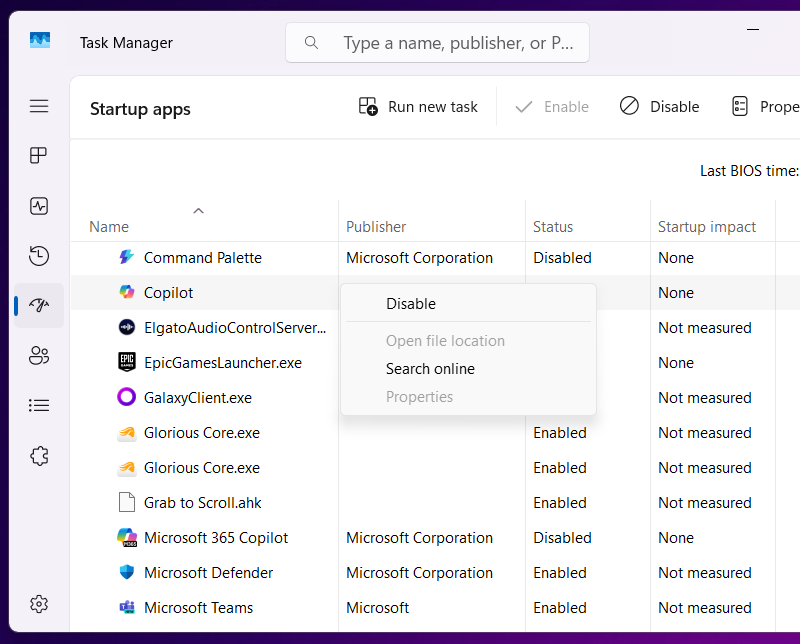Click the search box in title bar
Image resolution: width=800 pixels, height=644 pixels.
pos(438,43)
